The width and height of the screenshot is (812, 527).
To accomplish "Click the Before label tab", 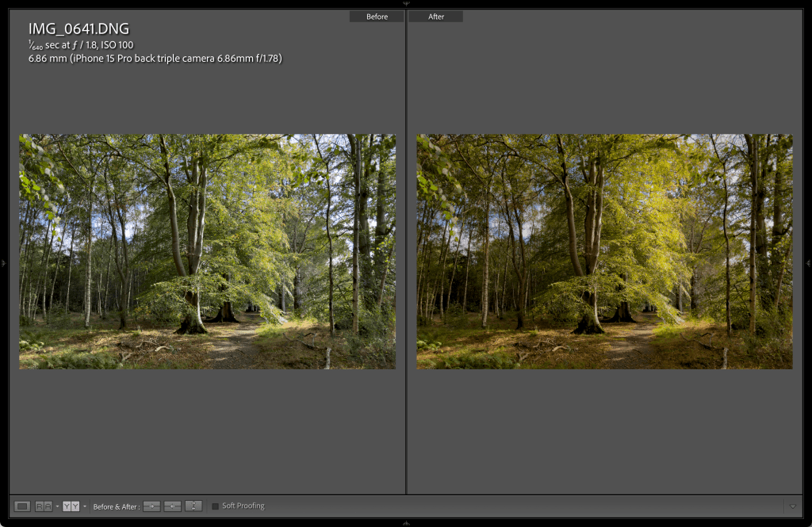I will coord(377,17).
